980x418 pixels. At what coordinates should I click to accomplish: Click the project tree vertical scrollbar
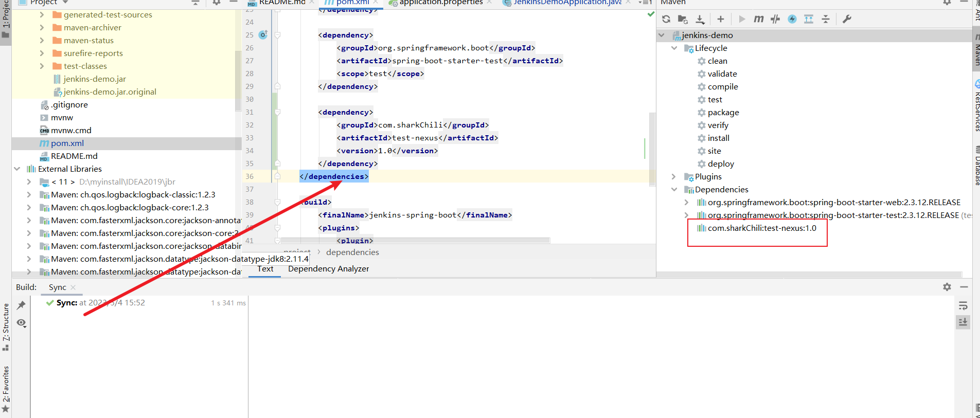[x=238, y=77]
